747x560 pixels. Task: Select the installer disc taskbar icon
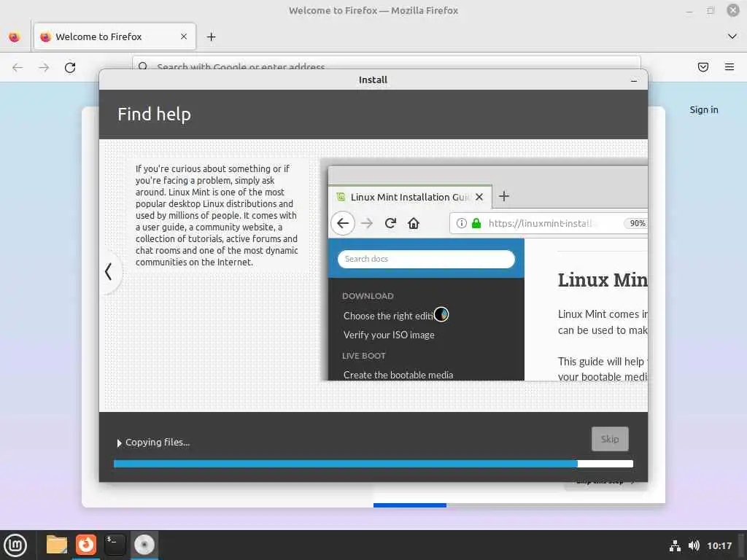(144, 545)
